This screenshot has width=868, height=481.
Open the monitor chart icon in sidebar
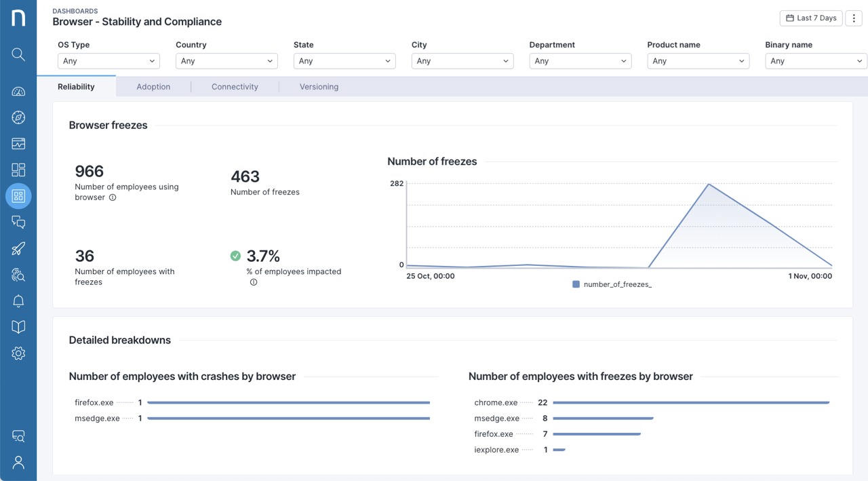pyautogui.click(x=18, y=144)
